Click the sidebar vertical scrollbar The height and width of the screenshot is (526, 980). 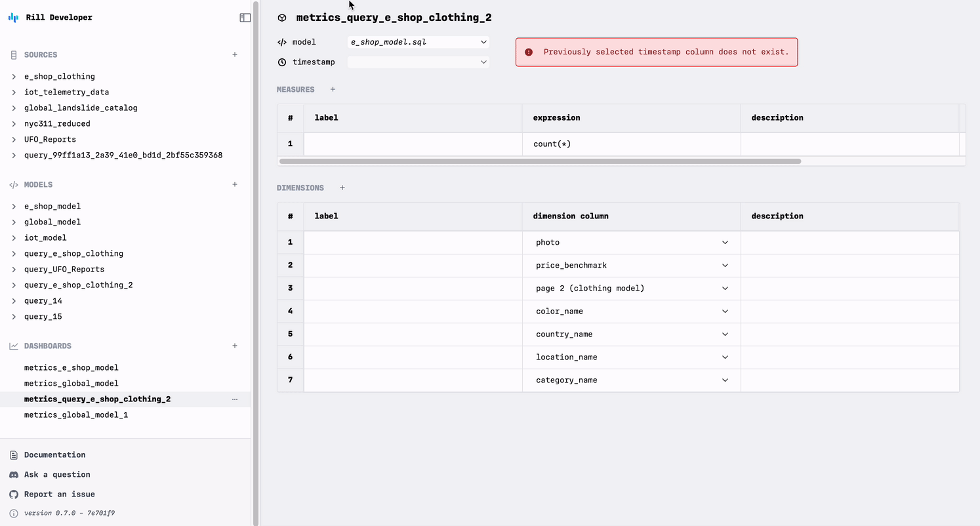pos(256,262)
